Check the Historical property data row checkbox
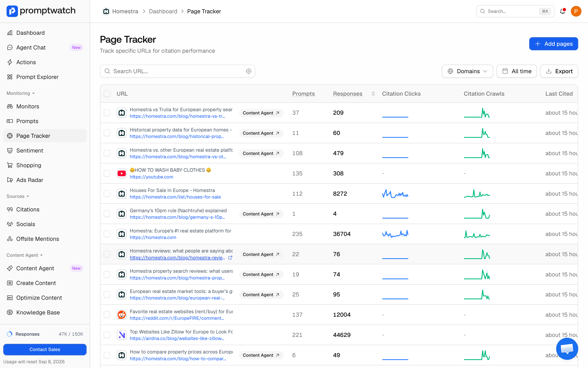 [107, 133]
